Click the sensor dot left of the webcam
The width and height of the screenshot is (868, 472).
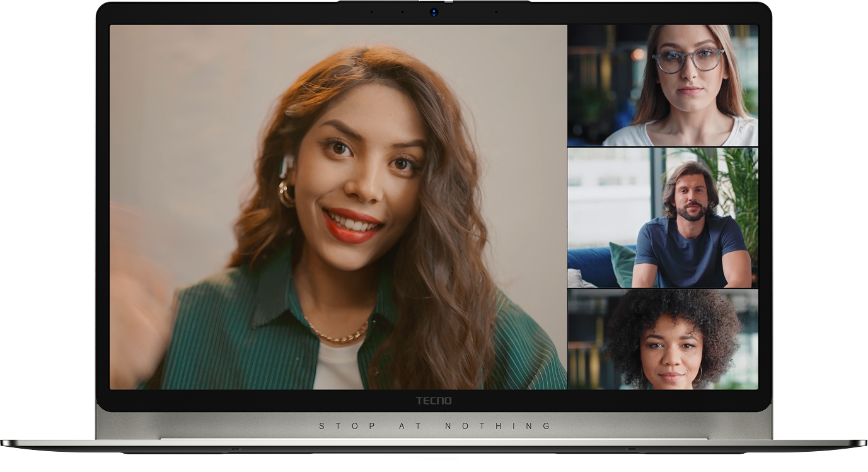(x=402, y=12)
